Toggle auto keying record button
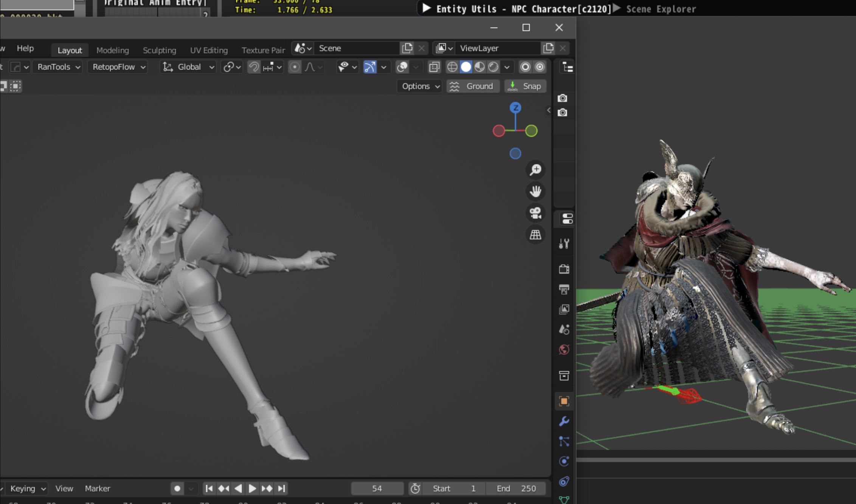Image resolution: width=856 pixels, height=504 pixels. click(177, 489)
